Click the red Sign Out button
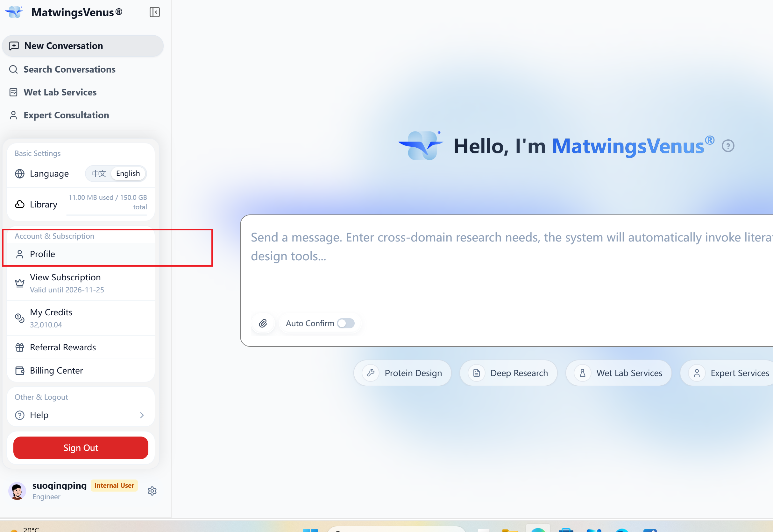Viewport: 773px width, 532px height. click(81, 448)
